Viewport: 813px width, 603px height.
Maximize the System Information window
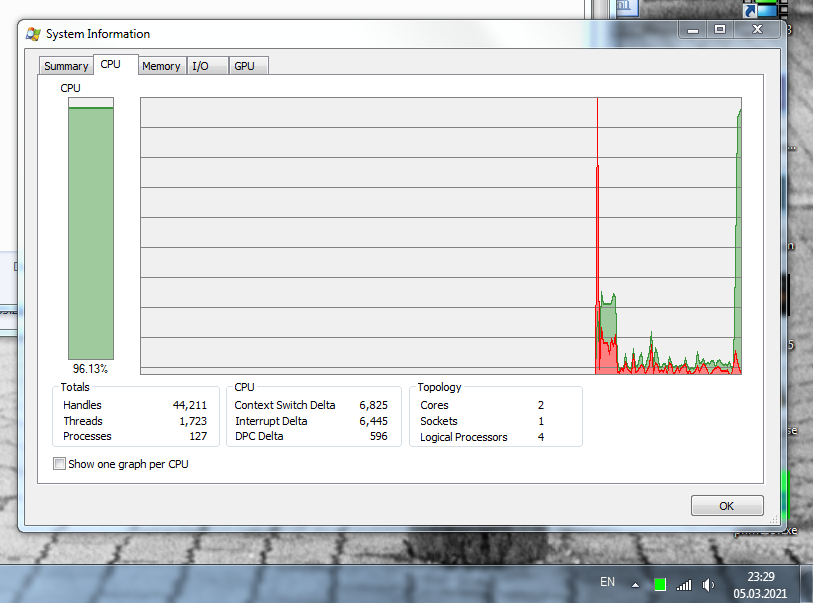[720, 30]
